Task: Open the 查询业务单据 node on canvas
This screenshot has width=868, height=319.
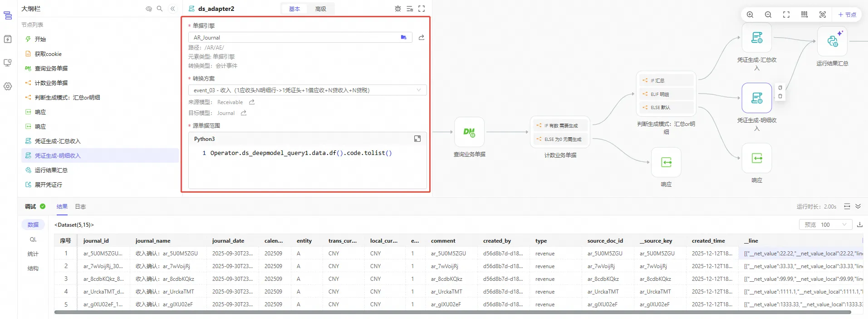Action: (469, 132)
